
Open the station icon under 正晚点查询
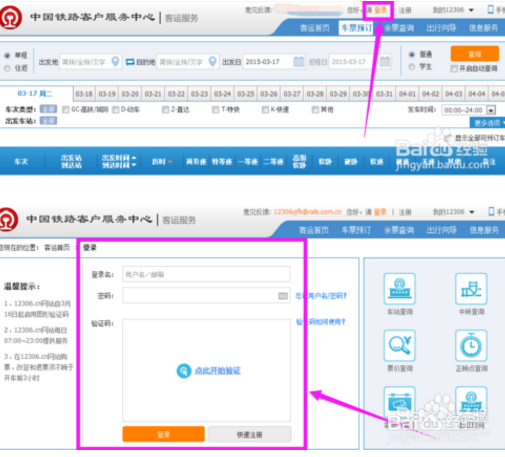(x=471, y=402)
